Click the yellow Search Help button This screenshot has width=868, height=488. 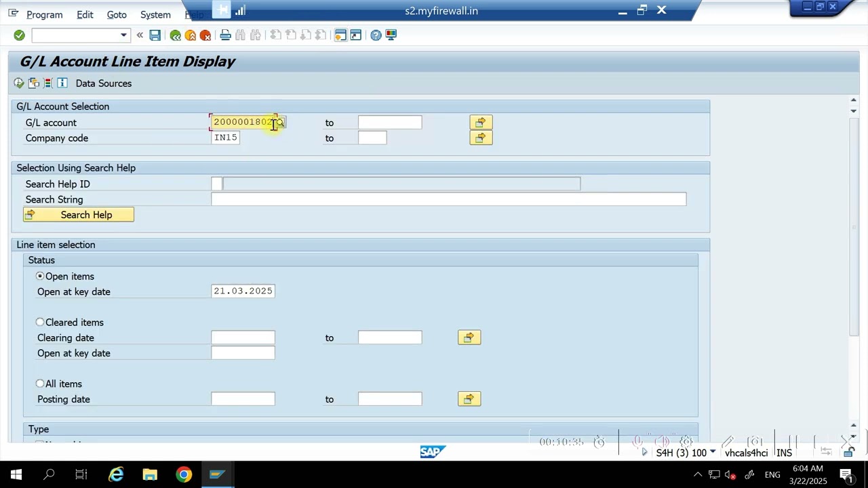79,215
